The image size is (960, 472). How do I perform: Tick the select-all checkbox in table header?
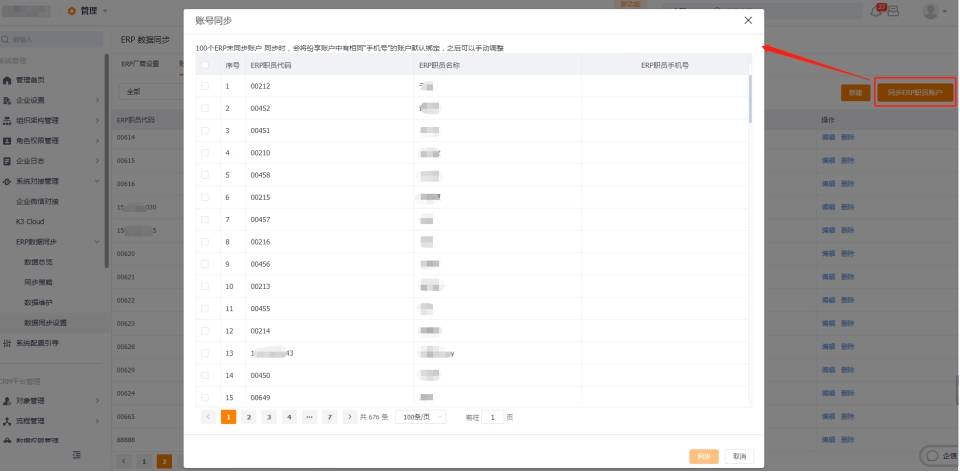[x=204, y=65]
